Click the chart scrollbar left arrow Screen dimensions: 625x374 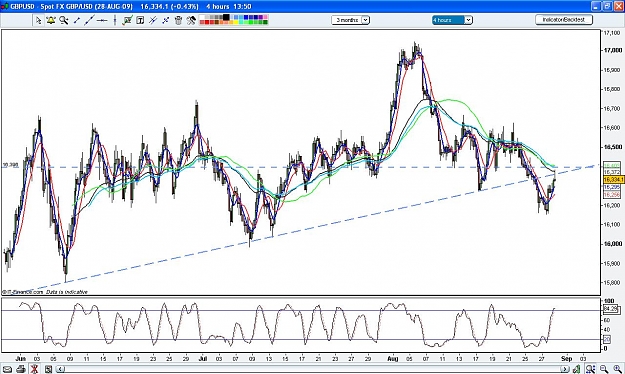(x=61, y=369)
